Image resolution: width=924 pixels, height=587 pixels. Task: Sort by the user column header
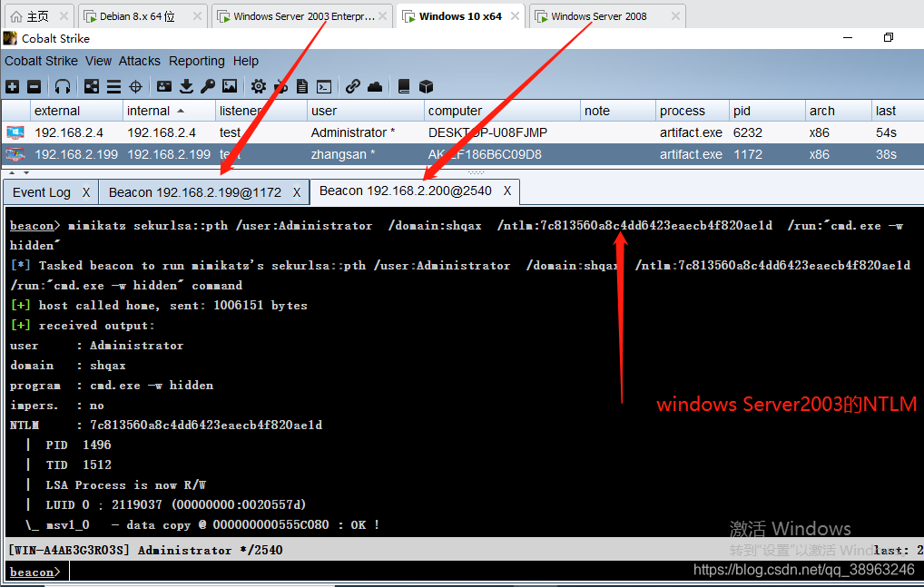366,111
